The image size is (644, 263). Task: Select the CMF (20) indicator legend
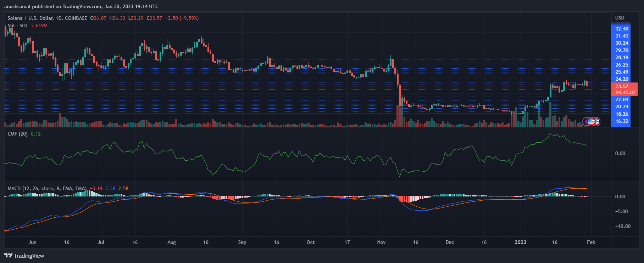[x=18, y=134]
